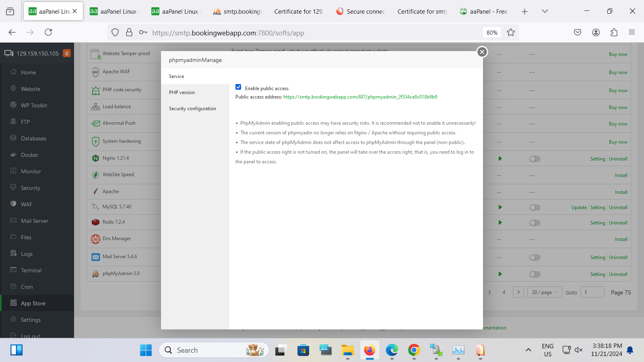Toggle the Nginx row display switch

pos(535,159)
